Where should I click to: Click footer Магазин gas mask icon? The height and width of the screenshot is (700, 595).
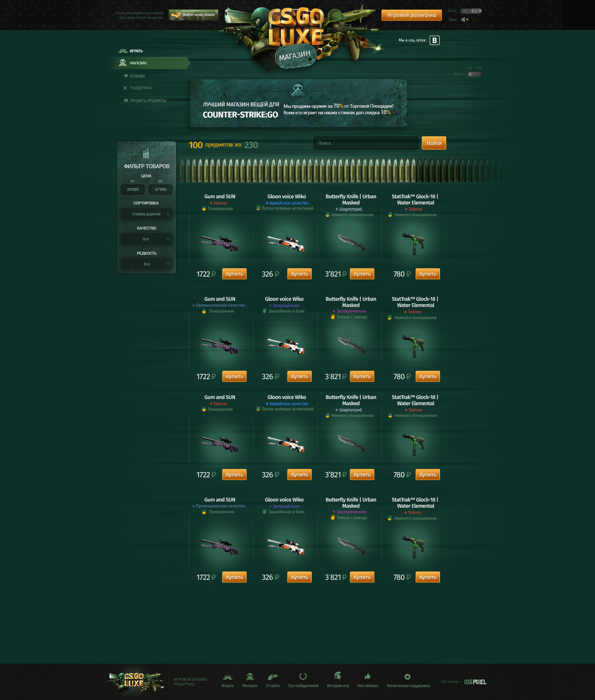point(250,677)
